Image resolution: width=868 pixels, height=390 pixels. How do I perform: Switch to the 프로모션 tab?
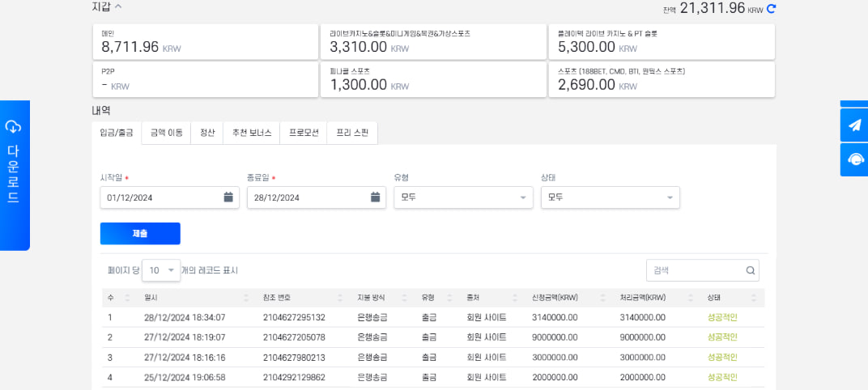click(x=304, y=133)
